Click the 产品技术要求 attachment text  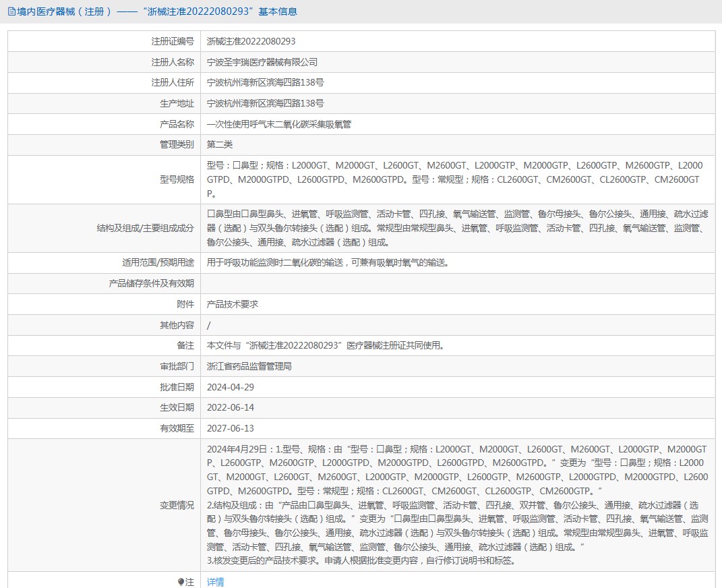[x=233, y=304]
